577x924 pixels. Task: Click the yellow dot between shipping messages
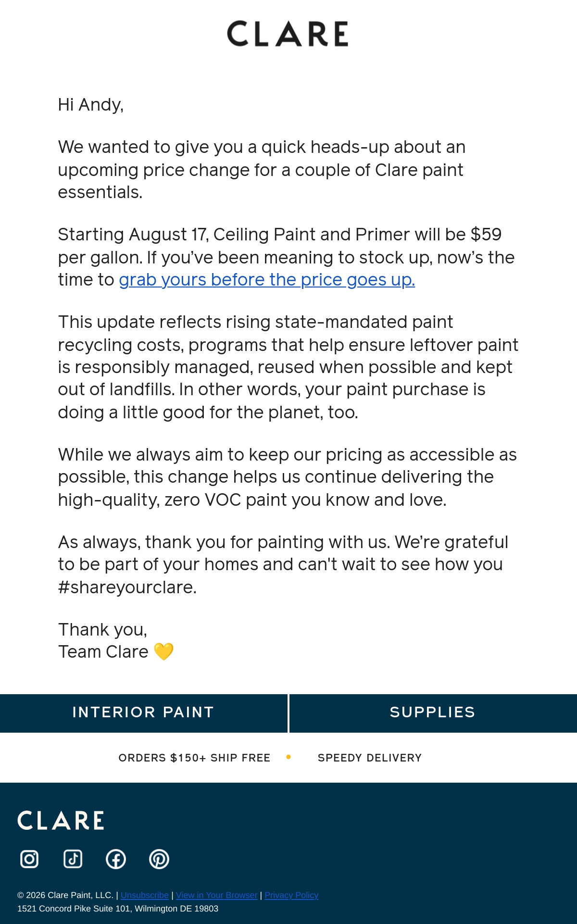pos(288,757)
